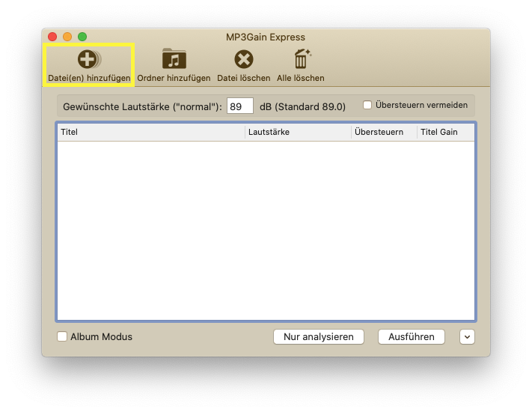Enable the Übersteuern vermeiden checkbox
The height and width of the screenshot is (412, 532).
[x=367, y=106]
